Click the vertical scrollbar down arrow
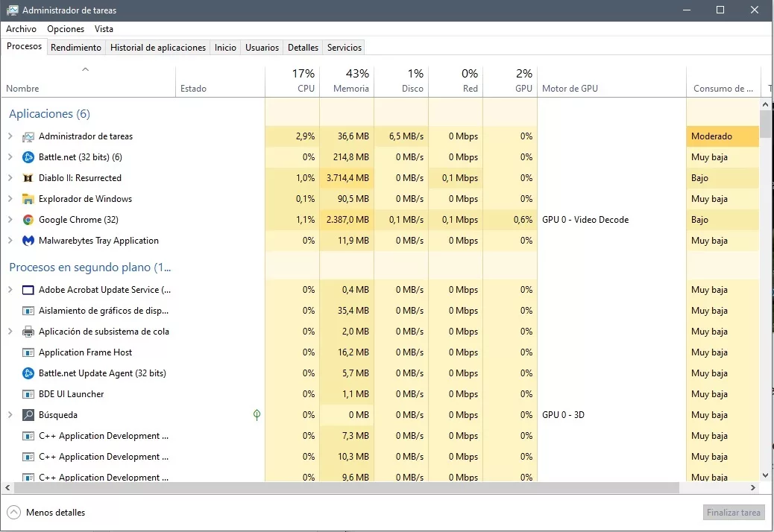 click(765, 475)
